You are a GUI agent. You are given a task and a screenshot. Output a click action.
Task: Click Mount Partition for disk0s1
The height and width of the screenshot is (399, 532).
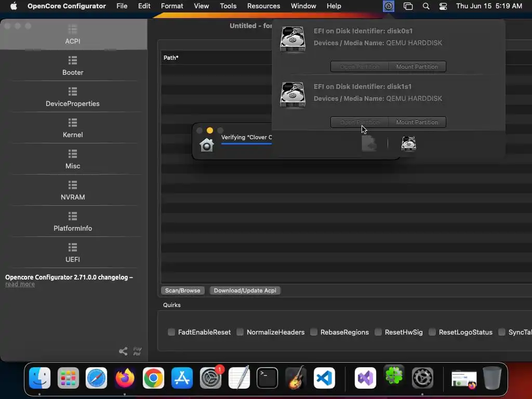click(417, 66)
